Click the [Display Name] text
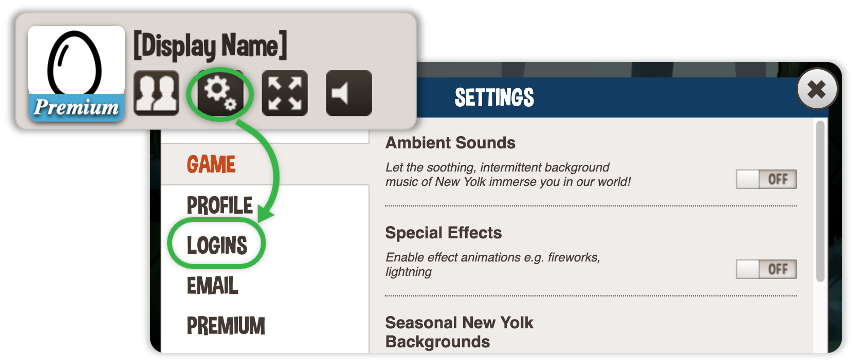The image size is (854, 364). tap(210, 46)
